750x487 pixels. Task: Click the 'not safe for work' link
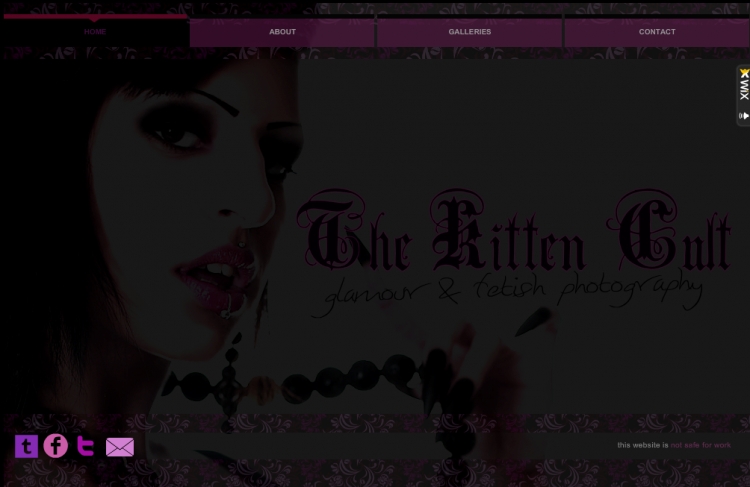pyautogui.click(x=700, y=445)
